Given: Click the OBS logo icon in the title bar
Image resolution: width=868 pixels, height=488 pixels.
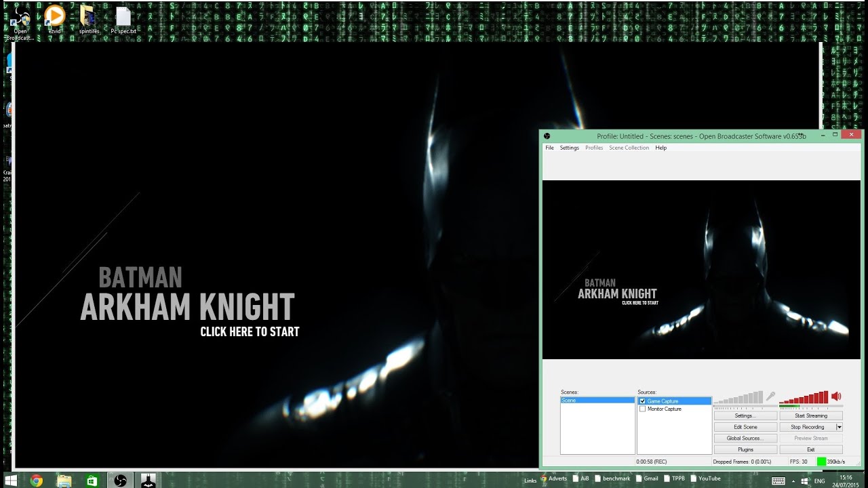Looking at the screenshot, I should coord(547,136).
